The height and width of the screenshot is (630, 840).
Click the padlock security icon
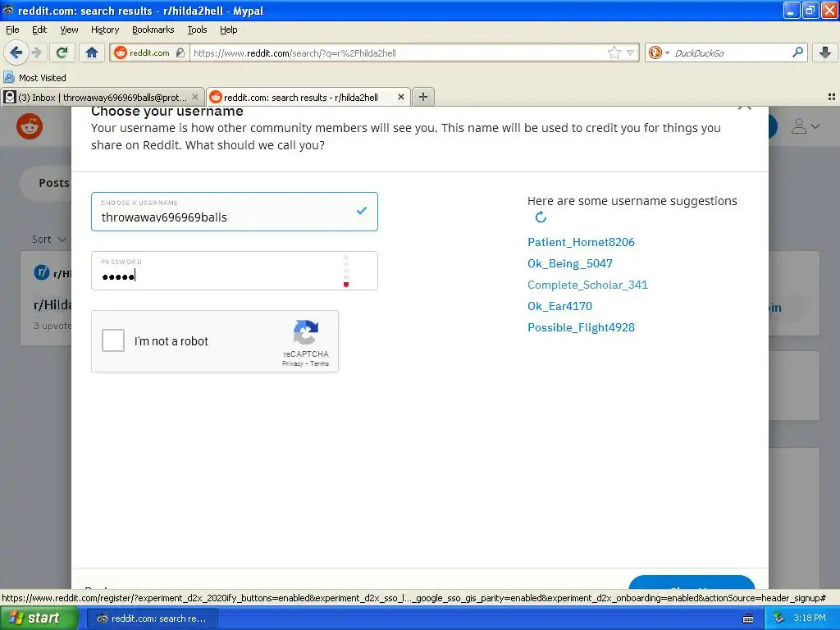[180, 52]
